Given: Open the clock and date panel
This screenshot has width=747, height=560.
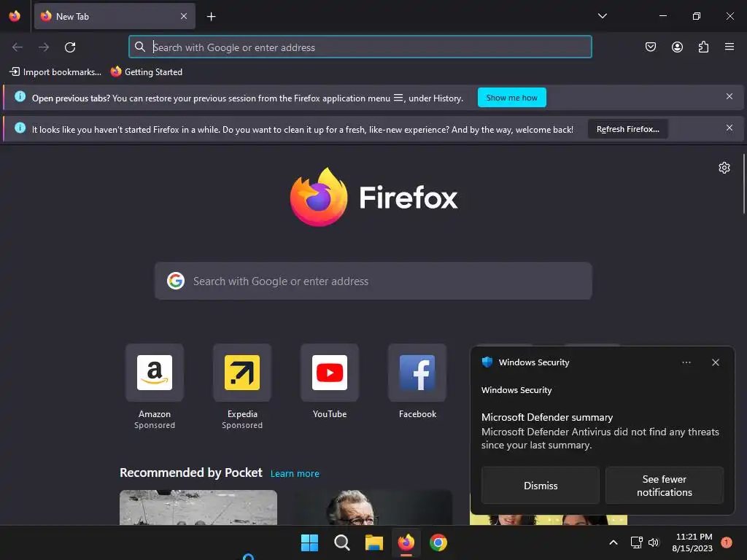Looking at the screenshot, I should click(x=692, y=542).
